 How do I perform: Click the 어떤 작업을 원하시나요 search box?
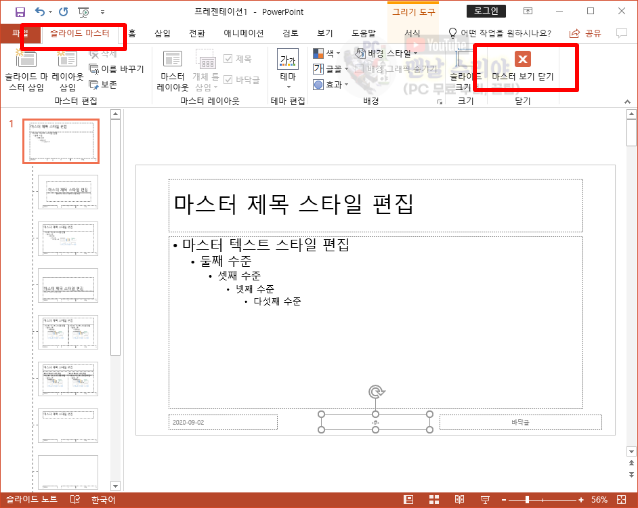500,33
